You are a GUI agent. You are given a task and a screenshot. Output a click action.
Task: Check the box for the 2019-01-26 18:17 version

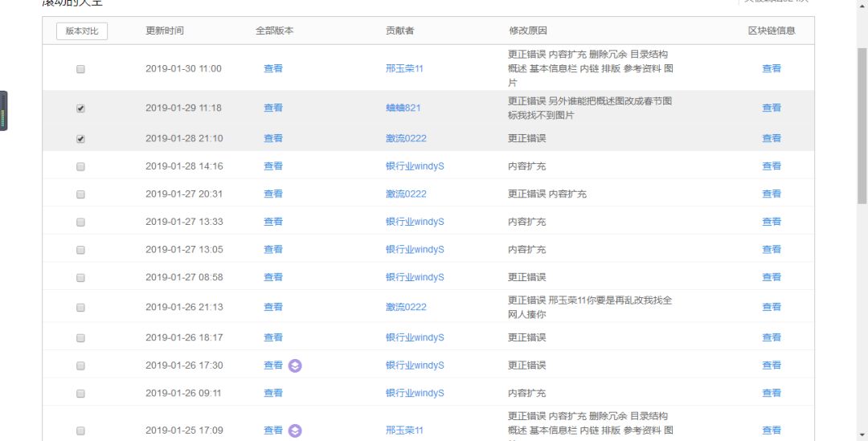click(x=81, y=338)
